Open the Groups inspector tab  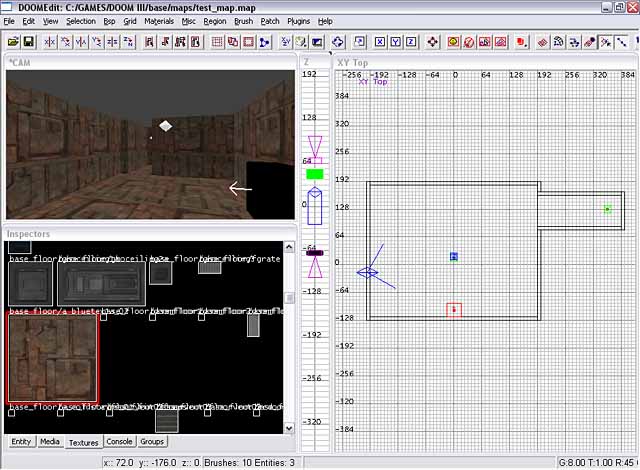[x=152, y=441]
